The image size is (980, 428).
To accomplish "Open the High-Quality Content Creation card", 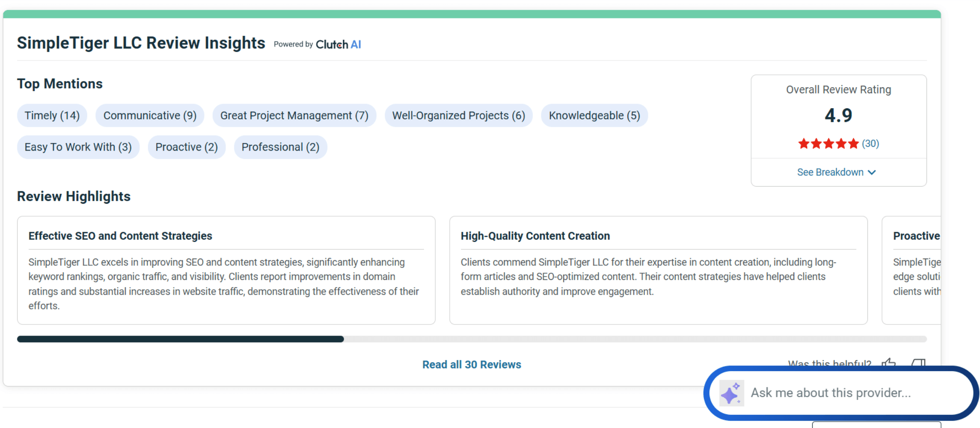I will (x=659, y=270).
